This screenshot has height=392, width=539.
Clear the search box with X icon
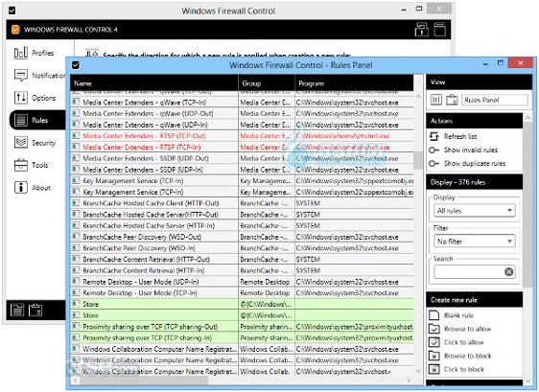509,272
